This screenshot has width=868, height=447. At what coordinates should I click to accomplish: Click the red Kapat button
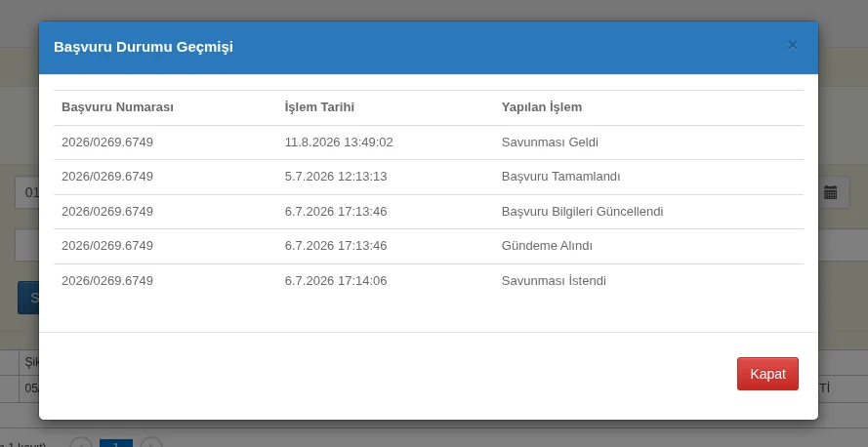pos(767,374)
